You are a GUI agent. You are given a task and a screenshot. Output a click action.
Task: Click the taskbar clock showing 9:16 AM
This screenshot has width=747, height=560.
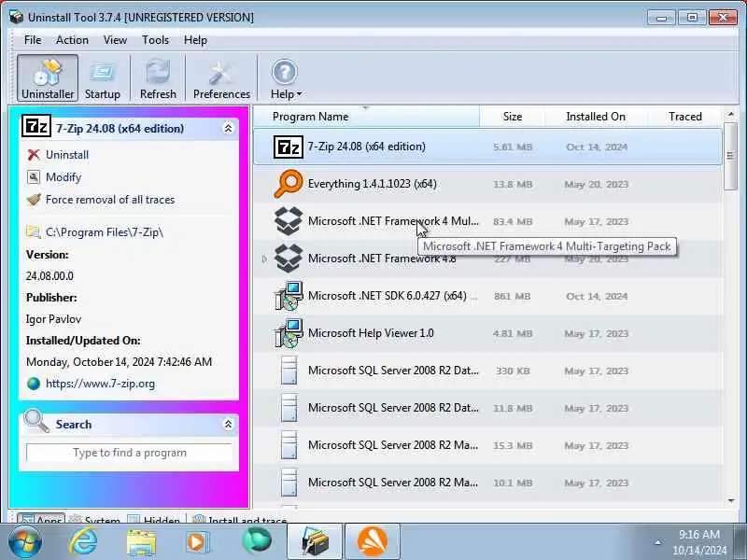pos(699,542)
